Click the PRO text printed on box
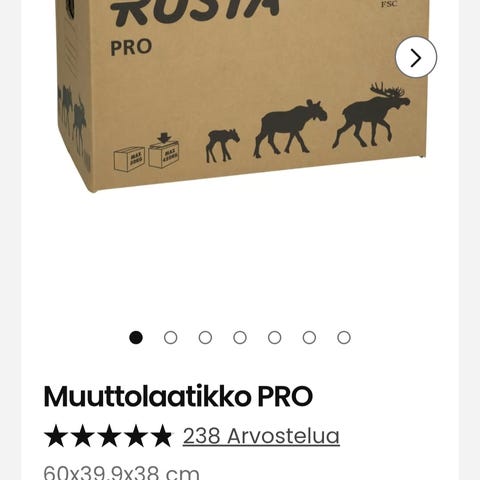The width and height of the screenshot is (480, 480). click(x=131, y=47)
